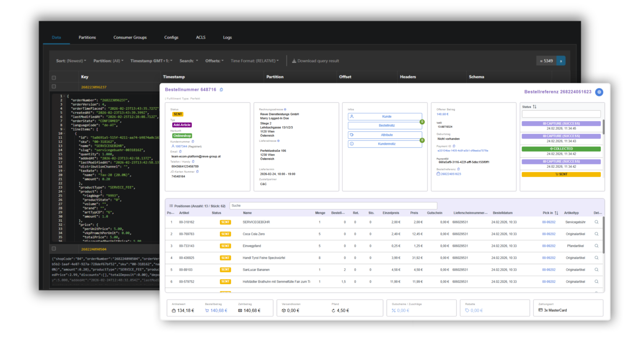Expand the Partition: (All) dropdown
644x337 pixels.
pos(108,61)
